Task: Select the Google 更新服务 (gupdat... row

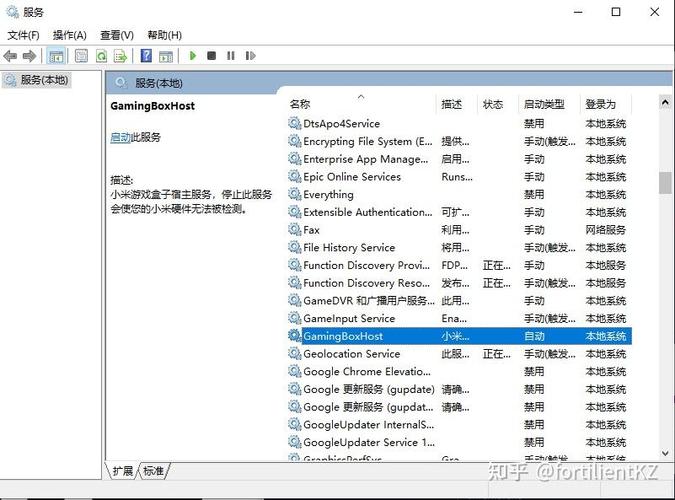Action: pos(459,407)
